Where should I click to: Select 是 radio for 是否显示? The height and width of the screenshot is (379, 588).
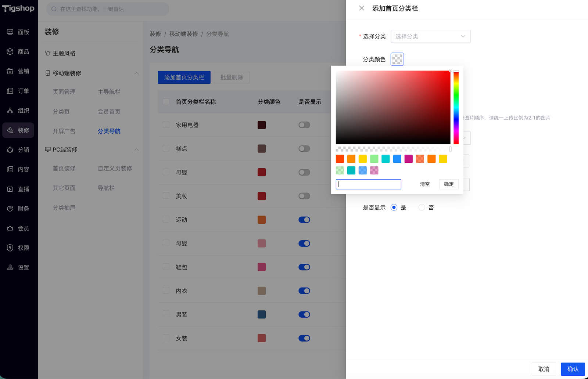394,207
